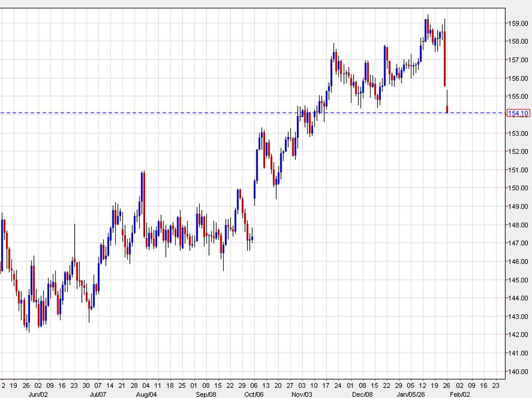Click the 154.10 current price label

[x=518, y=113]
